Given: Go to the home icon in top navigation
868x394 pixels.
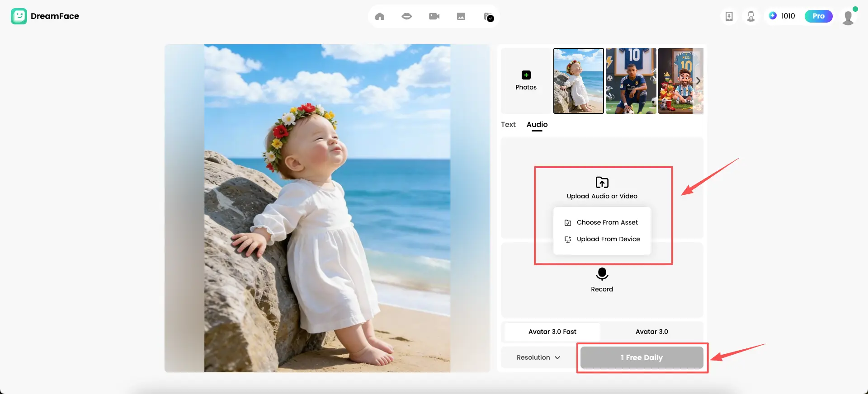Looking at the screenshot, I should (380, 17).
